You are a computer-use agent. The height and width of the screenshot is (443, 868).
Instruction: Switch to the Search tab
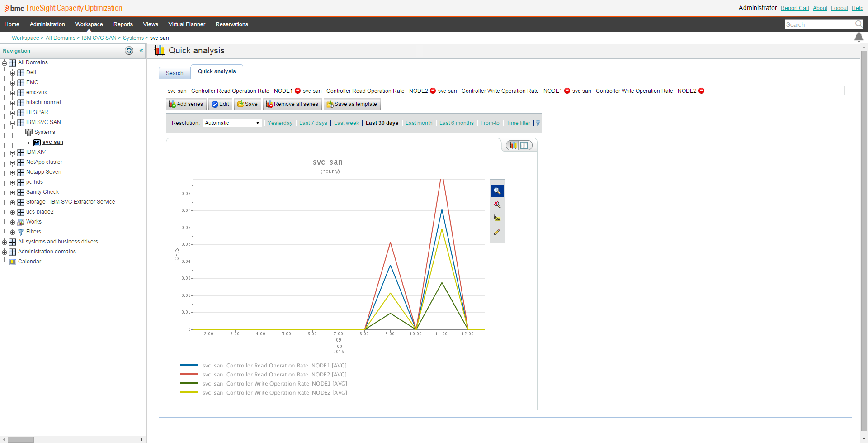[x=175, y=73]
